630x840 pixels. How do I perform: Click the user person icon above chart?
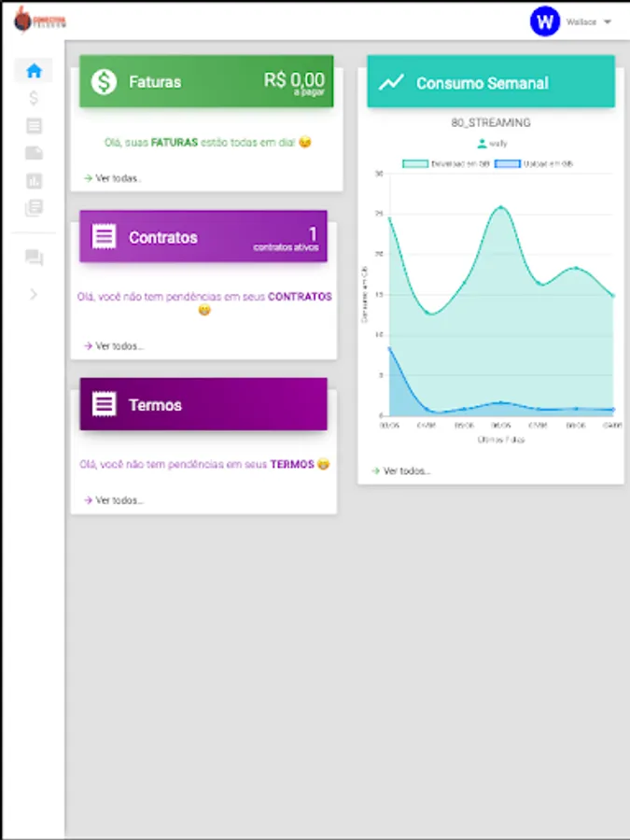(x=482, y=144)
